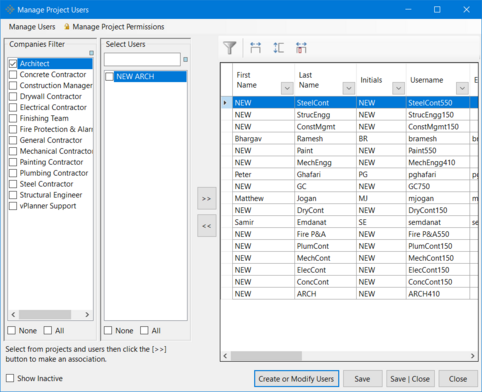Check the Electrical Contractor checkbox
482x392 pixels.
coord(13,107)
